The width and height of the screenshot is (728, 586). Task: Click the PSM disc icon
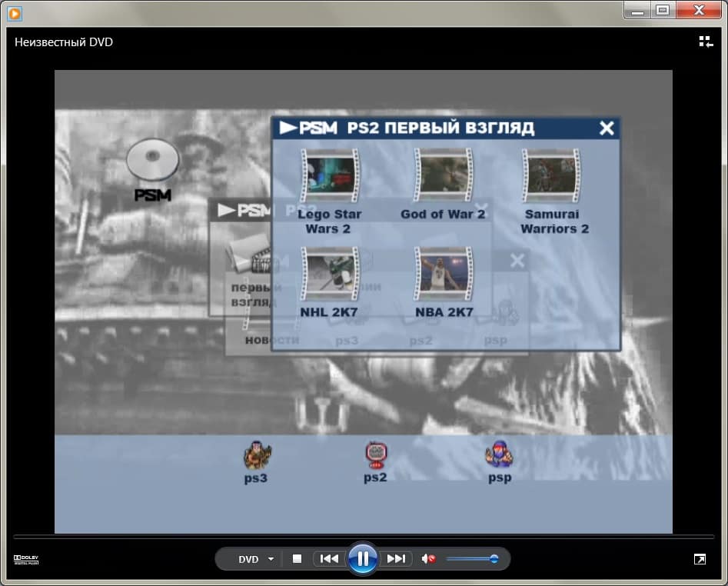pos(153,159)
